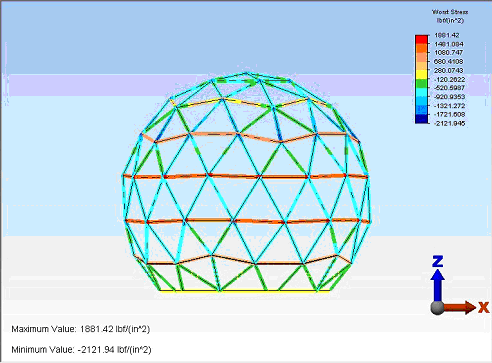The image size is (492, 363).
Task: Select the 1881.42 legend value
Action: 447,35
